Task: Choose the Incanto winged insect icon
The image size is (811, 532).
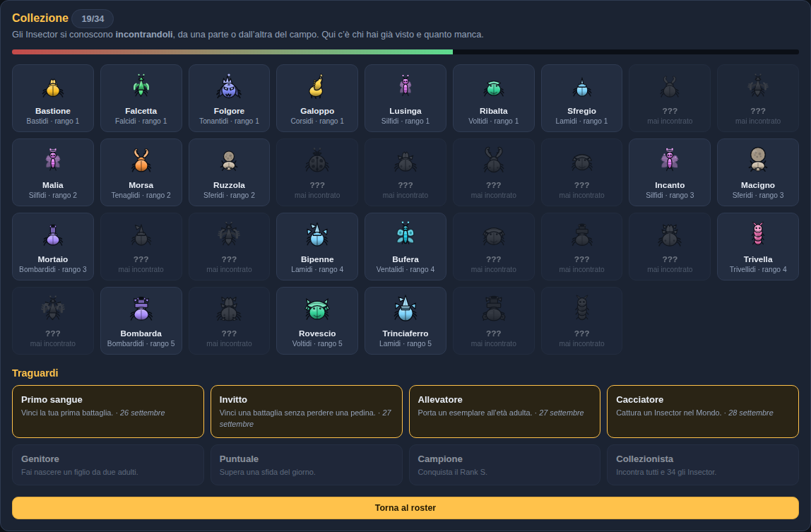Action: tap(670, 160)
